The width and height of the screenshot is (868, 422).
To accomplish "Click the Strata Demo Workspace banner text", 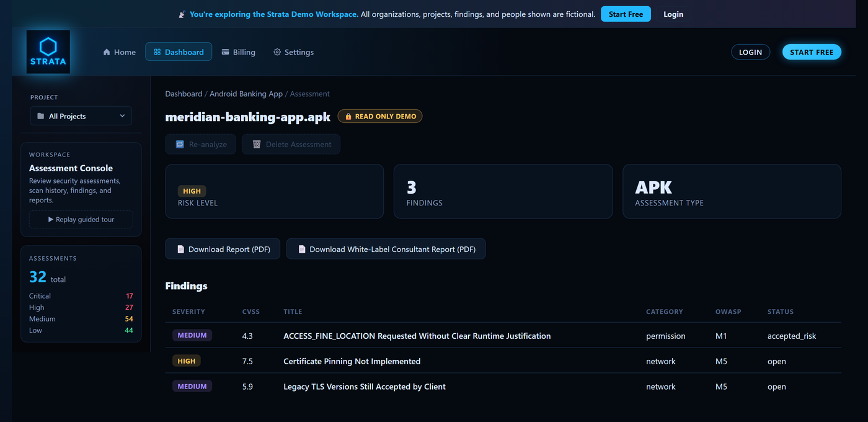I will pos(274,14).
